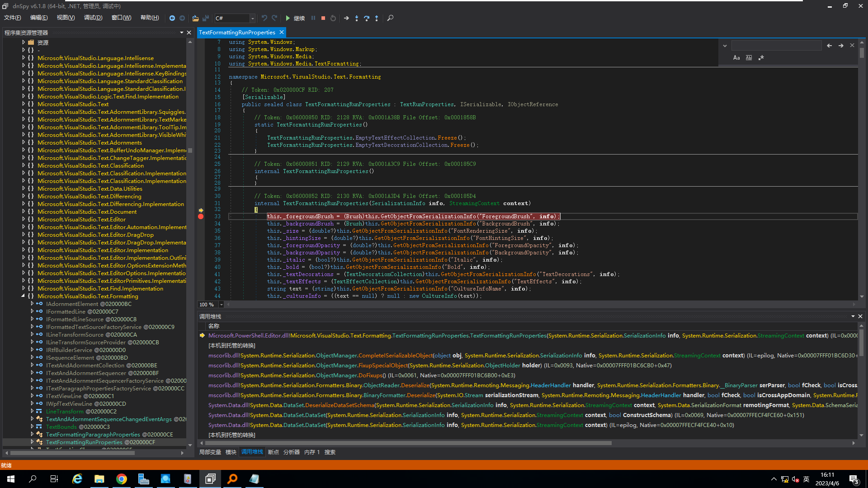Click the breakpoint dot on line 33
The height and width of the screenshot is (488, 868).
pos(201,216)
